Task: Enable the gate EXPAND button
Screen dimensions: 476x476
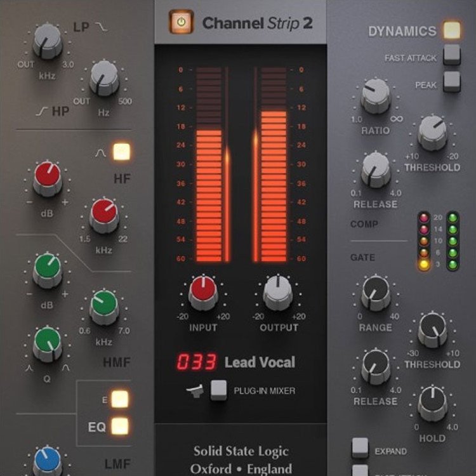Action: [x=360, y=448]
